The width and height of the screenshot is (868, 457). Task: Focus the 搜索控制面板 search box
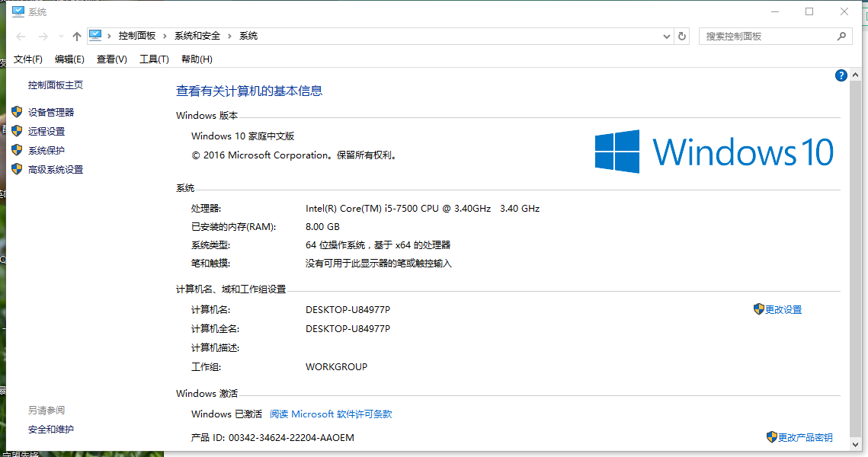pyautogui.click(x=775, y=36)
